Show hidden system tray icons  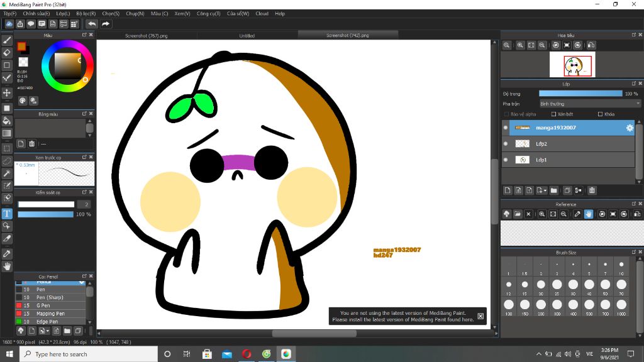[x=539, y=354]
